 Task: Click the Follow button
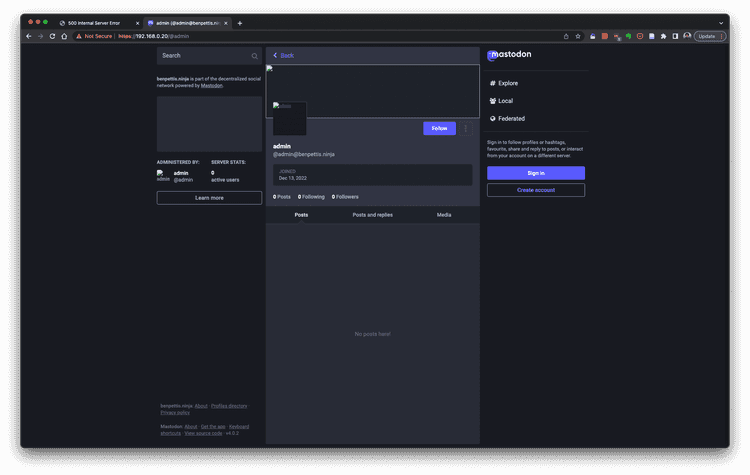pos(439,128)
